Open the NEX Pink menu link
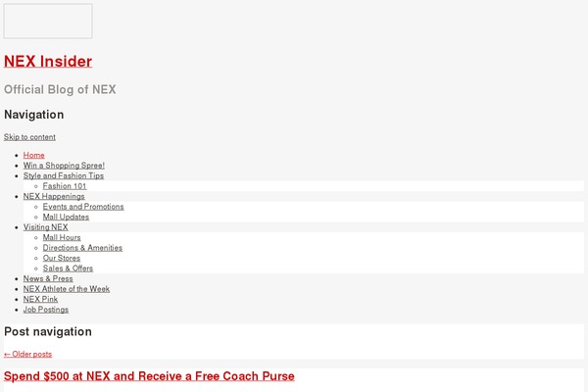 40,299
